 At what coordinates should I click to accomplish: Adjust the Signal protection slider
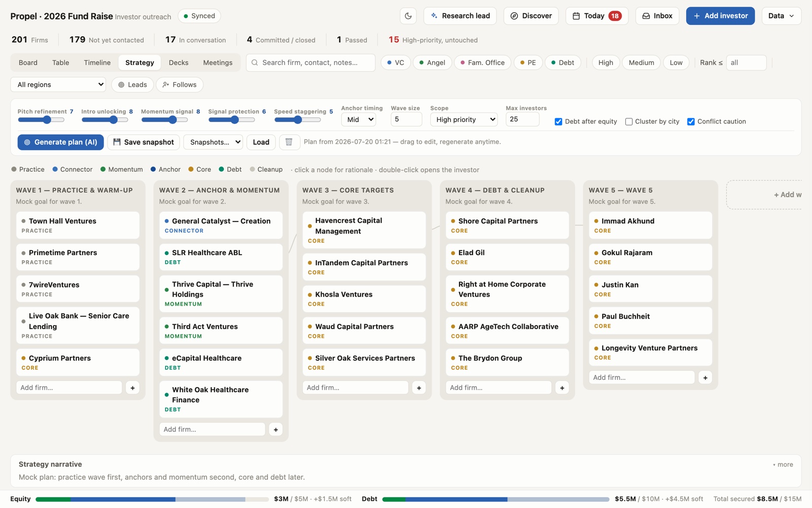pos(231,120)
